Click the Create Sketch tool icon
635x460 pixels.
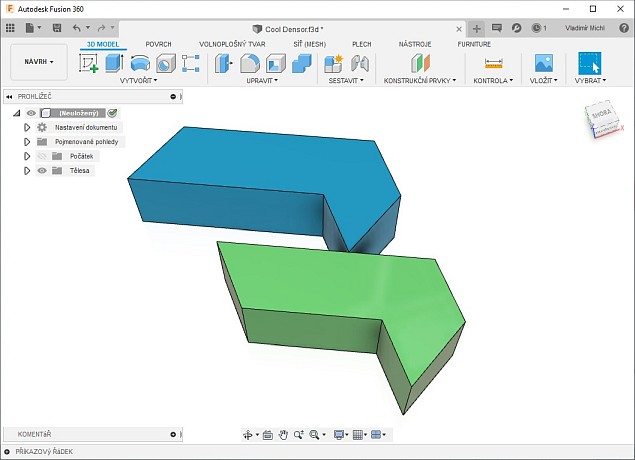click(88, 63)
